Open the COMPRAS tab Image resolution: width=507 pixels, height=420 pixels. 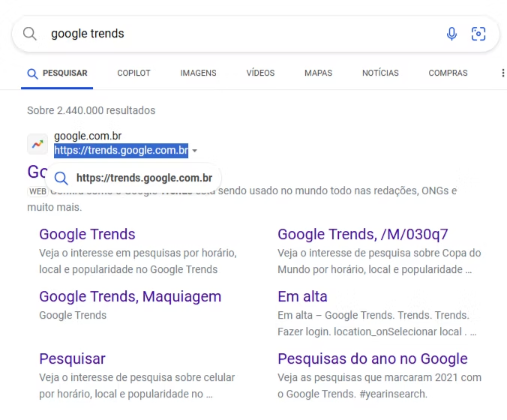[448, 73]
